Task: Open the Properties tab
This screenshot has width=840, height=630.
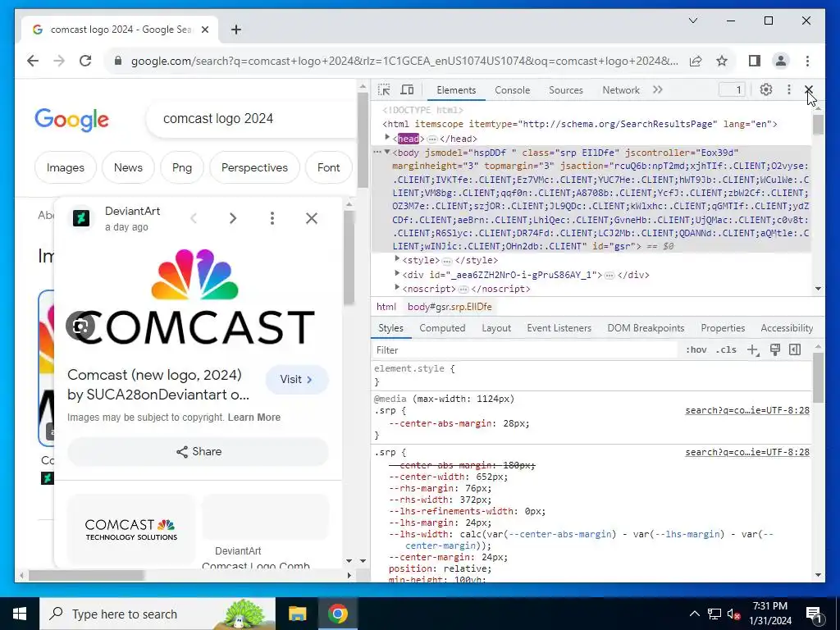Action: click(x=723, y=328)
